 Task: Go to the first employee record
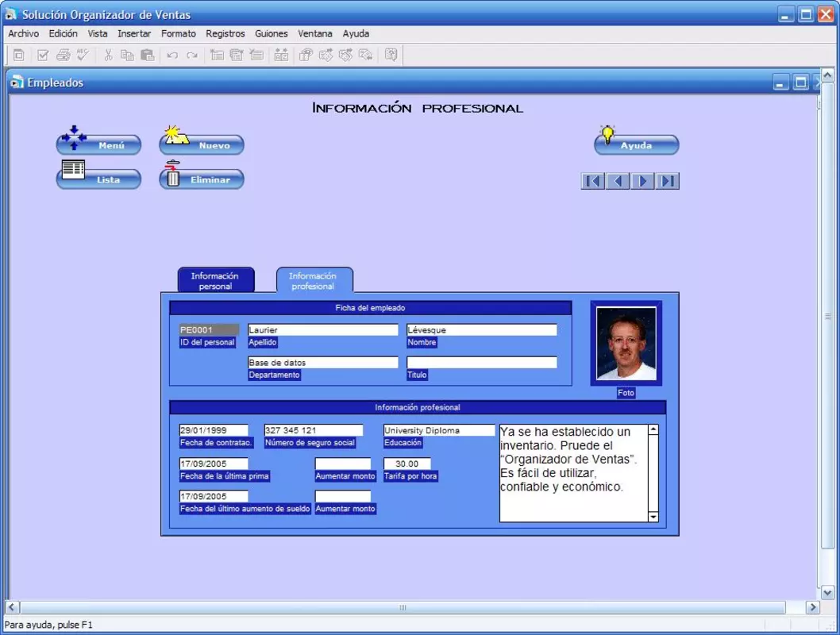coord(593,181)
